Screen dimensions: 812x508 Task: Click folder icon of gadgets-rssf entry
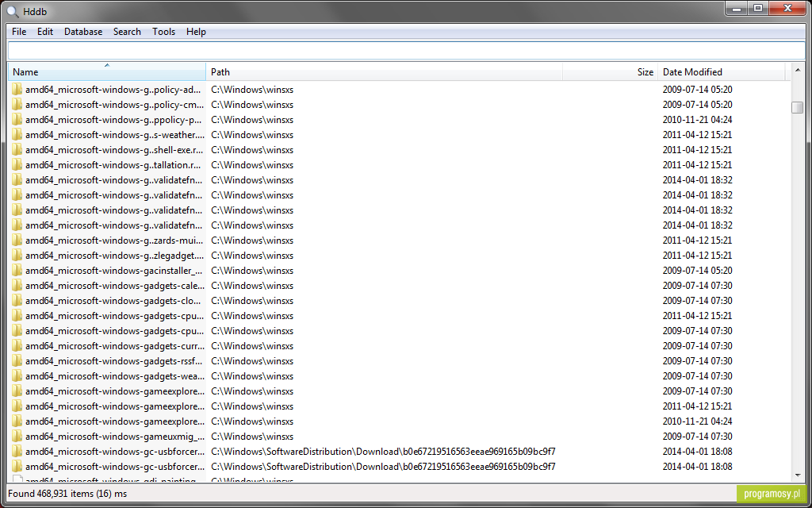(17, 361)
